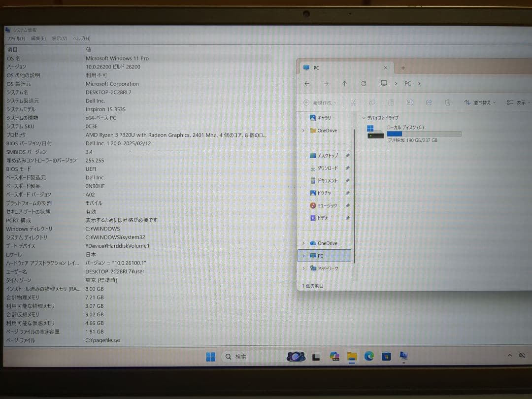Open the Windows Start button
The height and width of the screenshot is (399, 532).
210,357
